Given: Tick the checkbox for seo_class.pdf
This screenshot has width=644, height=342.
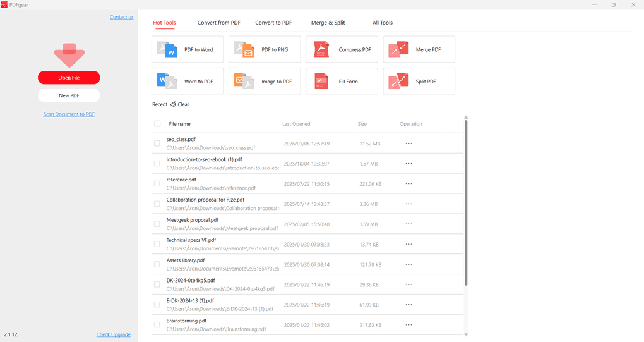Looking at the screenshot, I should click(x=157, y=144).
